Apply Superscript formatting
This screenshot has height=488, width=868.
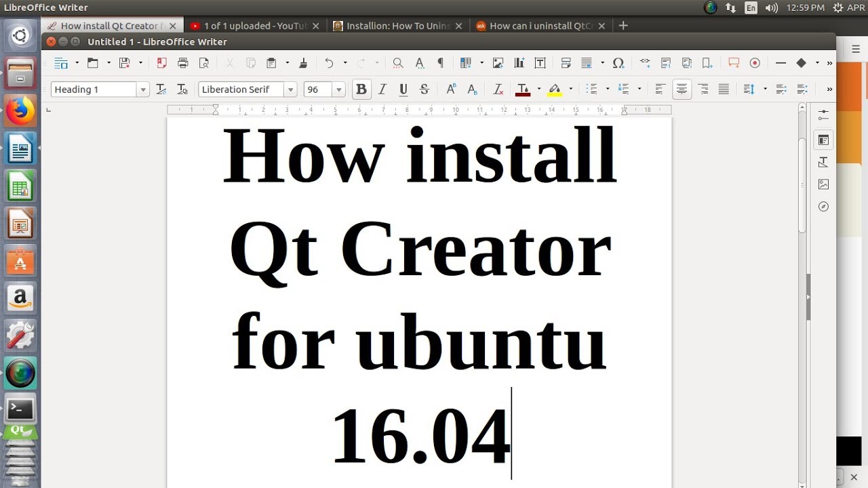(x=450, y=89)
